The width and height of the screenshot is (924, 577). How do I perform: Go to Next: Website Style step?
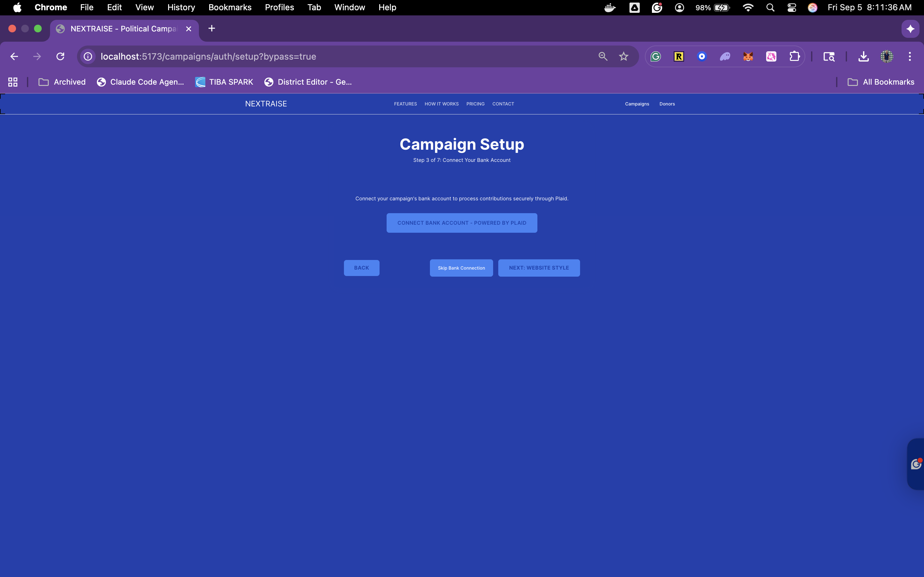point(539,268)
